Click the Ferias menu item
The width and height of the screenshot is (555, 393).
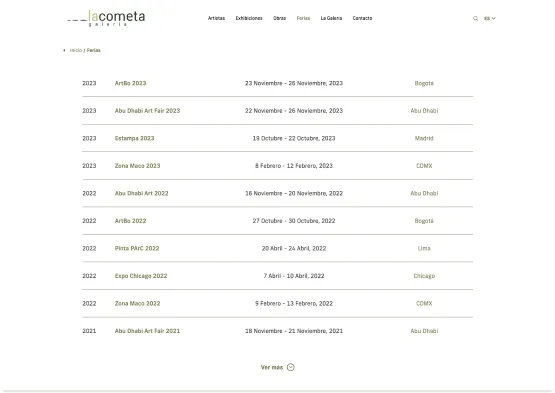point(303,18)
